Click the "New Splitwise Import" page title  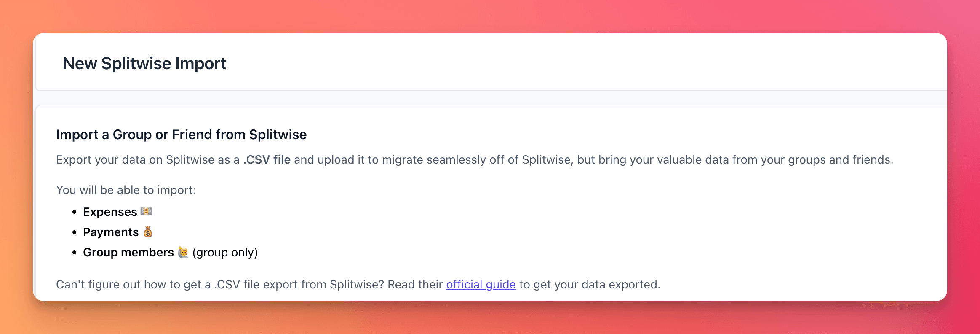point(144,64)
